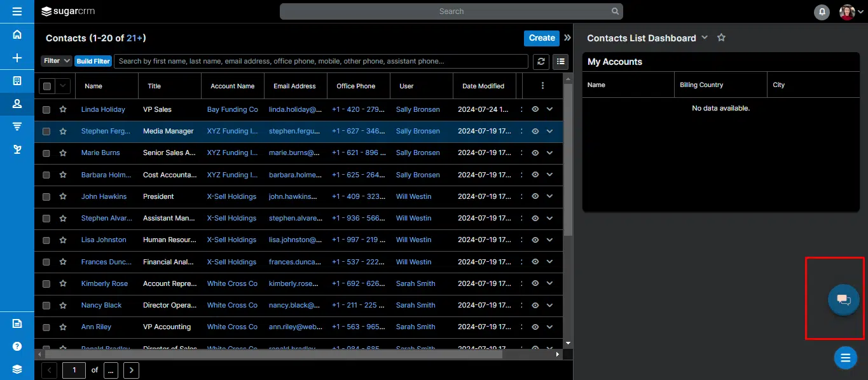This screenshot has width=868, height=380.
Task: Open the Stephen Ferg... contact link
Action: click(106, 132)
